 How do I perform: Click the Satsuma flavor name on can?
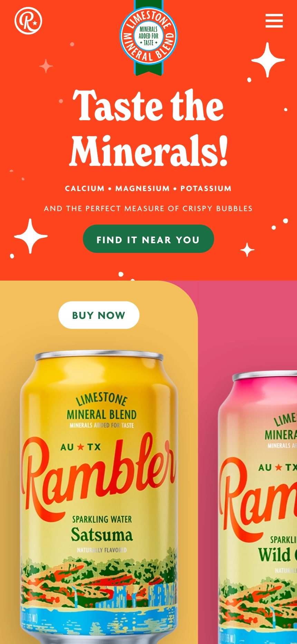click(102, 535)
